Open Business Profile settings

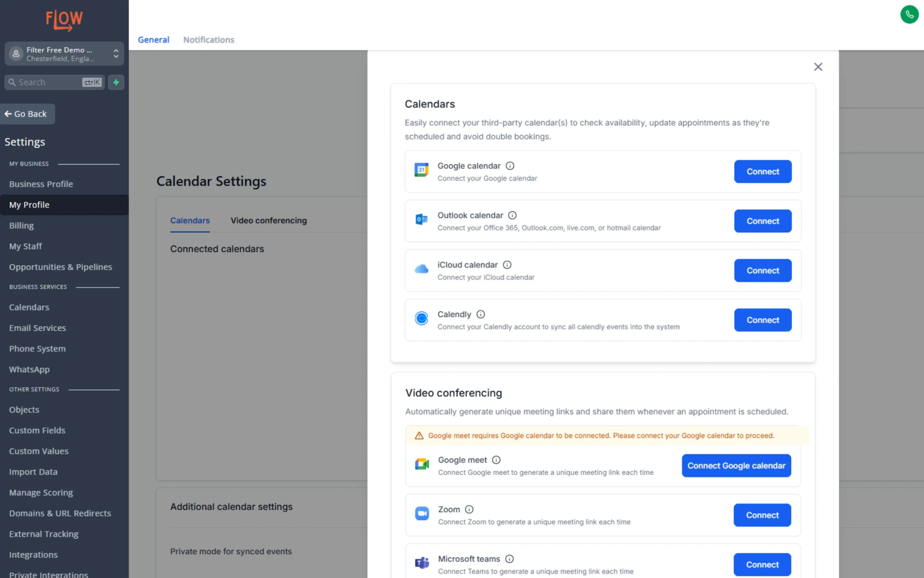coord(64,184)
